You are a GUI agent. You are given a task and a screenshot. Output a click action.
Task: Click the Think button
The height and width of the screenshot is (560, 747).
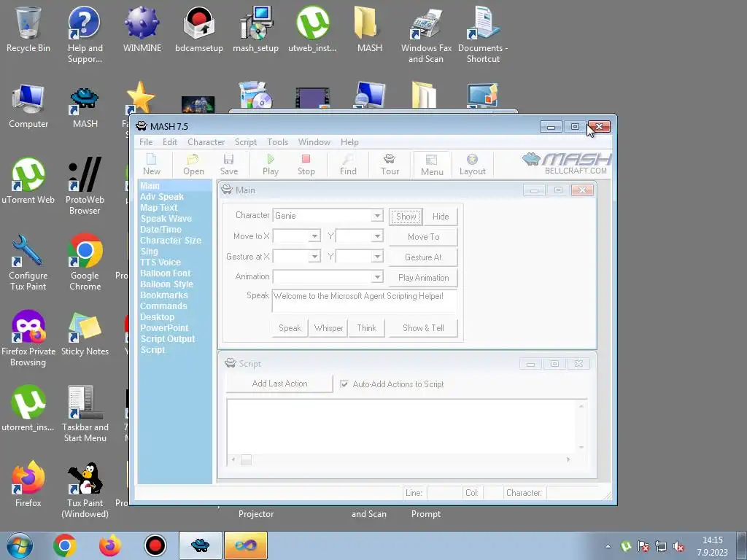[366, 328]
